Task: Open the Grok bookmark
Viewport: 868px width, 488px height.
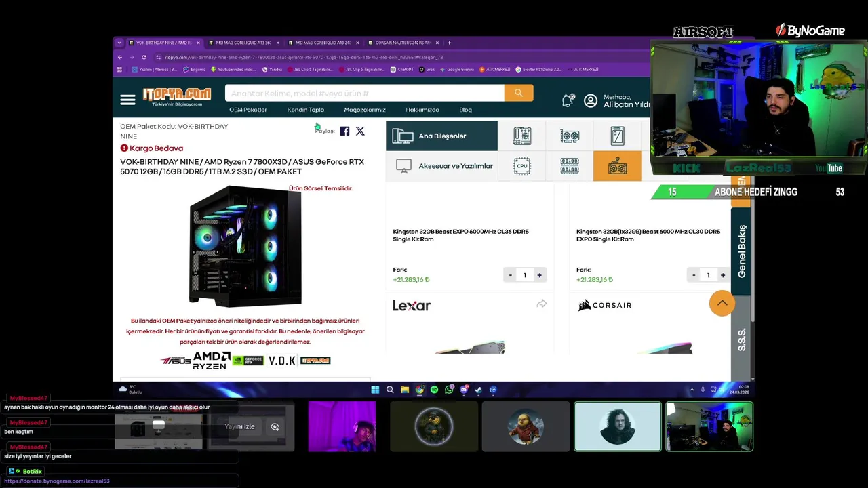Action: coord(427,69)
